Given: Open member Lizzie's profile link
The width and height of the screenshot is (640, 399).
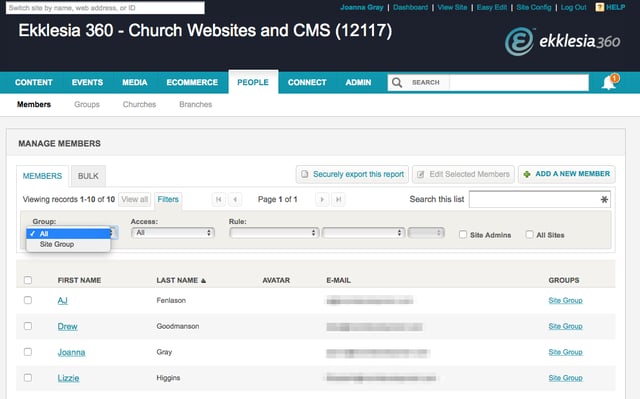Looking at the screenshot, I should (x=68, y=378).
